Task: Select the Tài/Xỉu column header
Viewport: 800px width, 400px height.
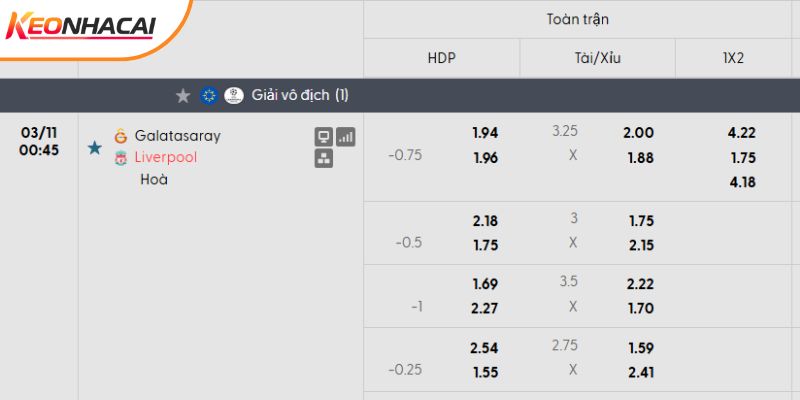Action: [x=598, y=58]
